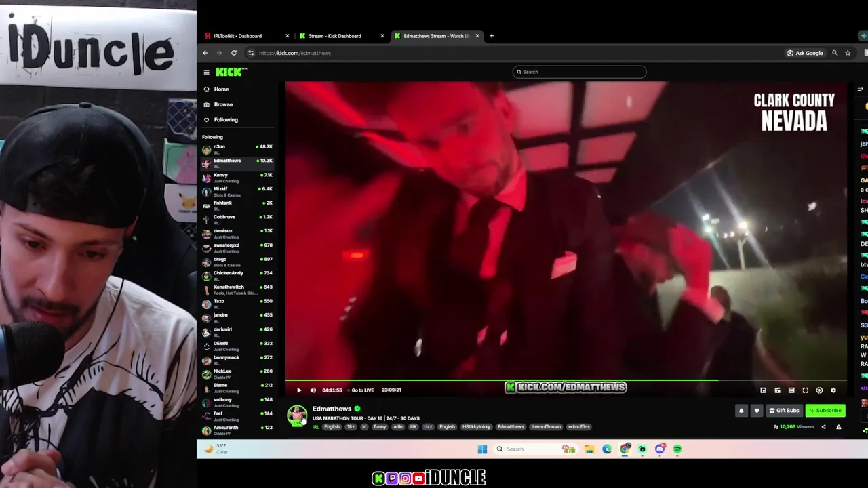
Task: Enter fullscreen on the video player
Action: click(805, 390)
